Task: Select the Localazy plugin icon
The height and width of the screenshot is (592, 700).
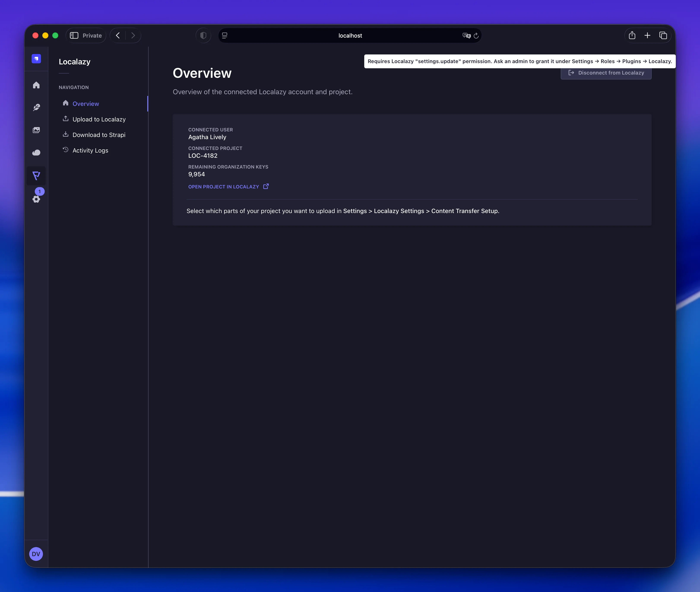Action: tap(36, 175)
